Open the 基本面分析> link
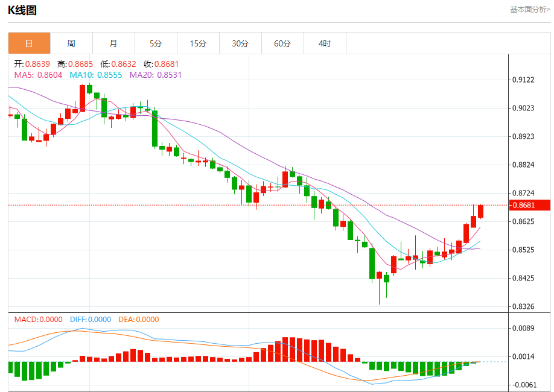Viewport: 554px width, 392px height. (530, 10)
